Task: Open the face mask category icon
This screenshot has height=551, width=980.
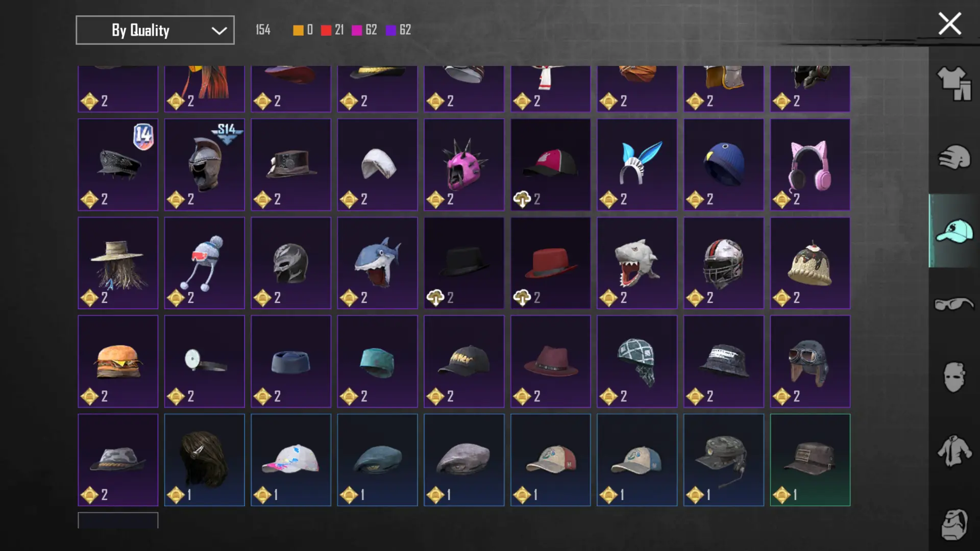Action: coord(953,377)
